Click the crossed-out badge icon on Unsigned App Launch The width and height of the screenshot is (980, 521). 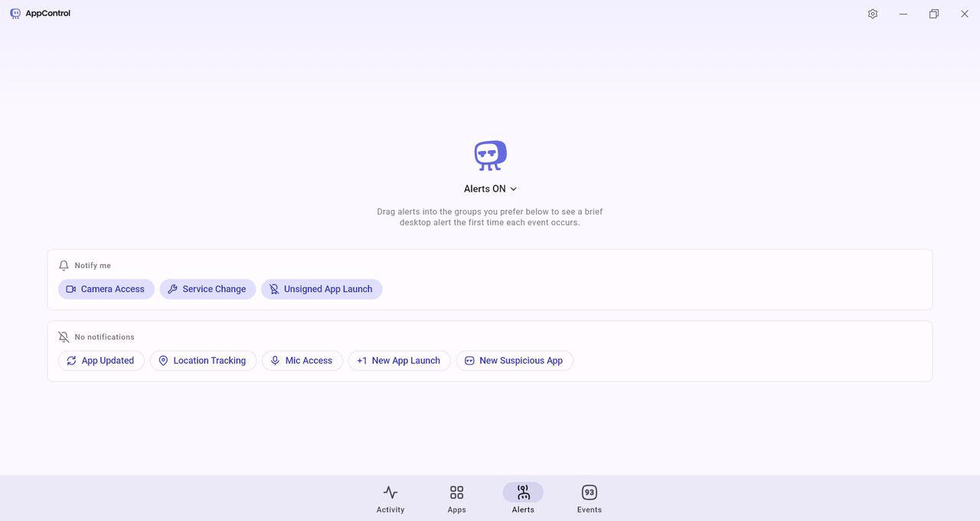tap(274, 289)
